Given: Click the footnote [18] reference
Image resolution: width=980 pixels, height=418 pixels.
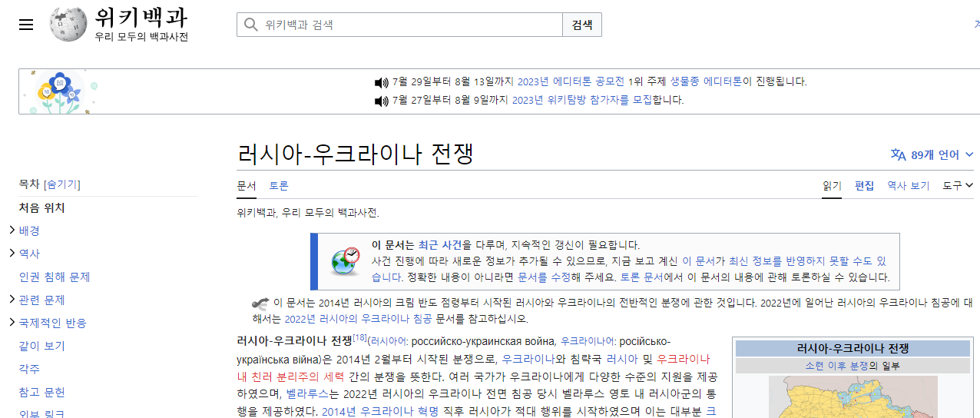Looking at the screenshot, I should pos(359,337).
